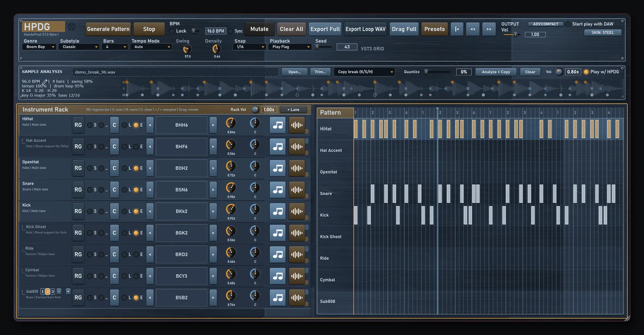This screenshot has width=644, height=335.
Task: Click the waveform icon in the Kick row
Action: point(297,211)
